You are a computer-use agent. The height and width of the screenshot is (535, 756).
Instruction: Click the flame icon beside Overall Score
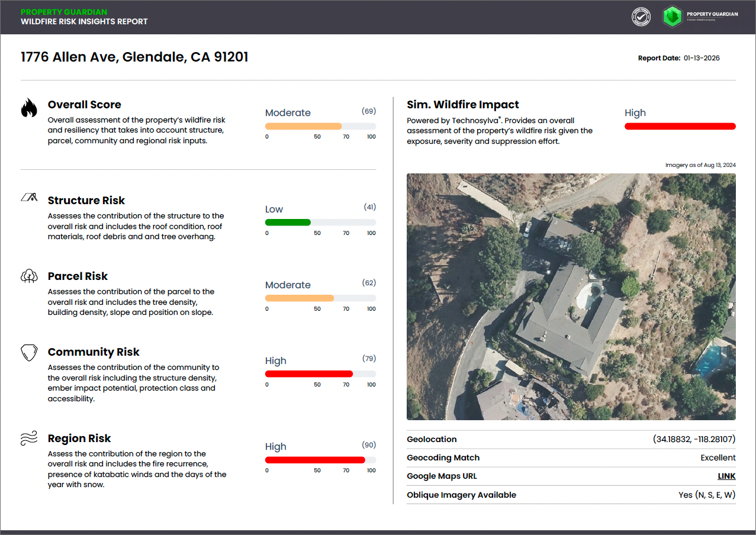pos(28,107)
